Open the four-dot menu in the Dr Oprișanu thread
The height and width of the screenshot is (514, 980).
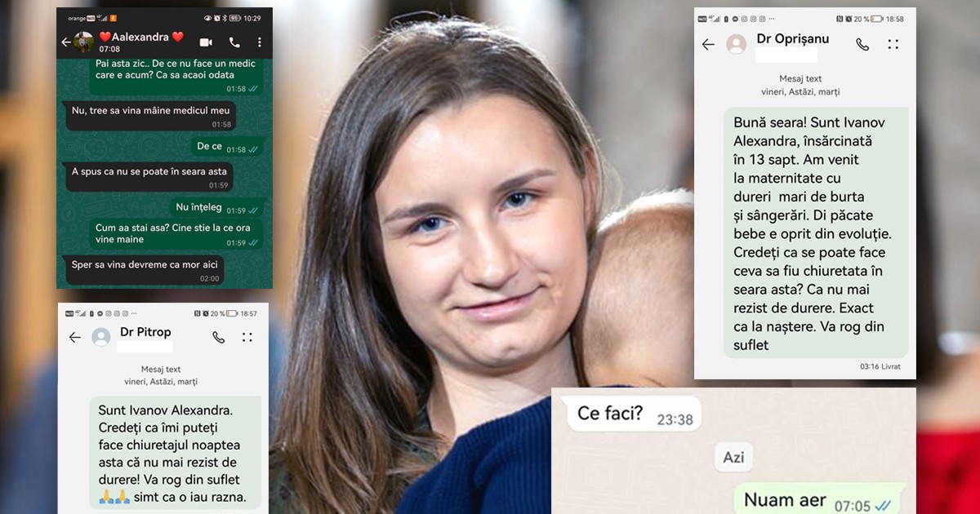893,44
